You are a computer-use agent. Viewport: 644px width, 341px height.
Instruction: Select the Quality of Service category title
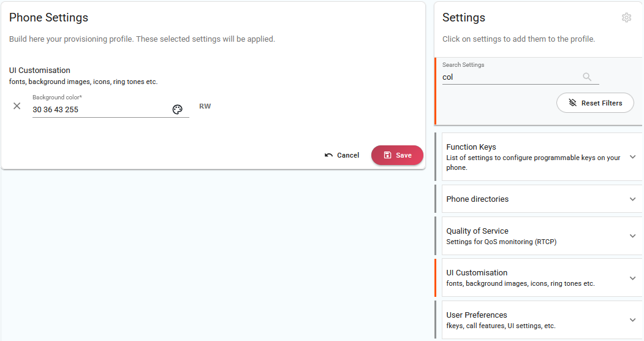point(477,231)
